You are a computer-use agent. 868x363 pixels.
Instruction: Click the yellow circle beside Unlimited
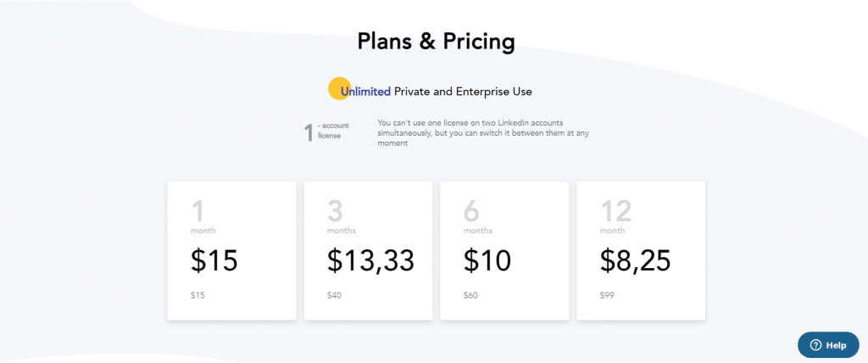tap(339, 89)
